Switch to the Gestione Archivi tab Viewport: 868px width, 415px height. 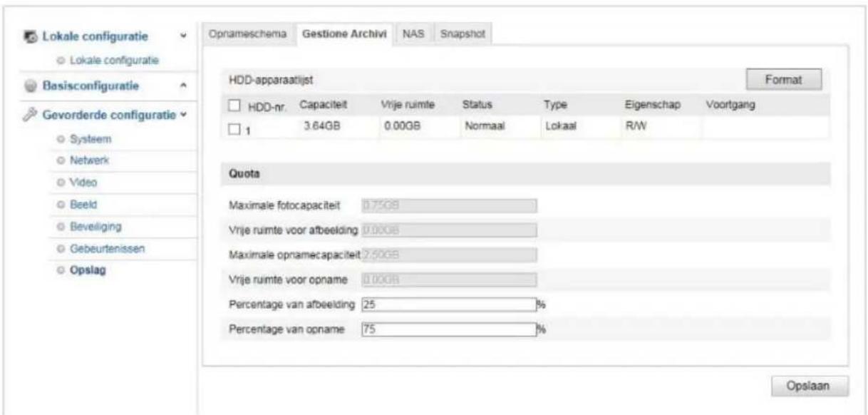click(344, 35)
